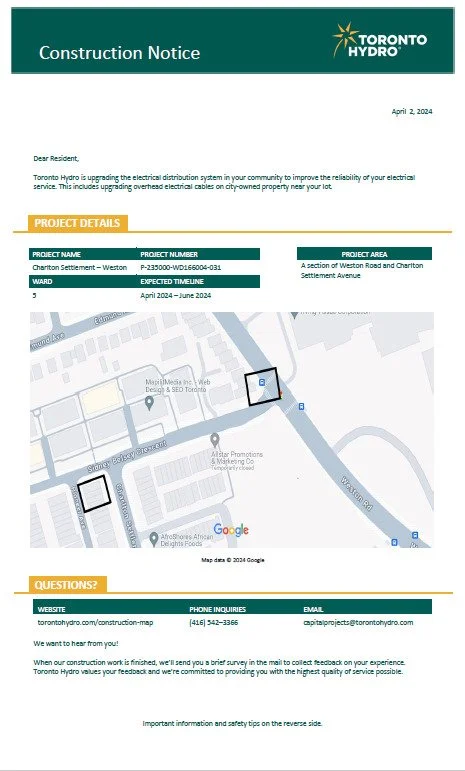
Task: Click the capitalprojects@torontohydro.com email address
Action: 358,622
